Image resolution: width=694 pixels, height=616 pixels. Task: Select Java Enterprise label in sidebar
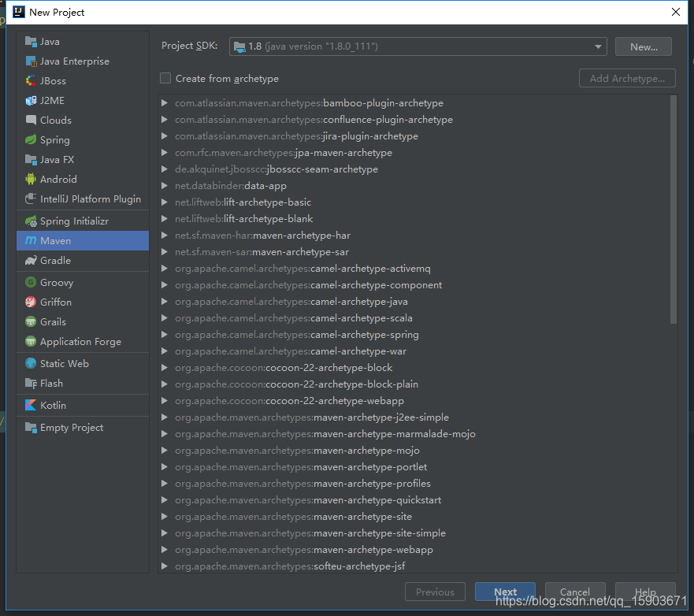click(x=75, y=61)
